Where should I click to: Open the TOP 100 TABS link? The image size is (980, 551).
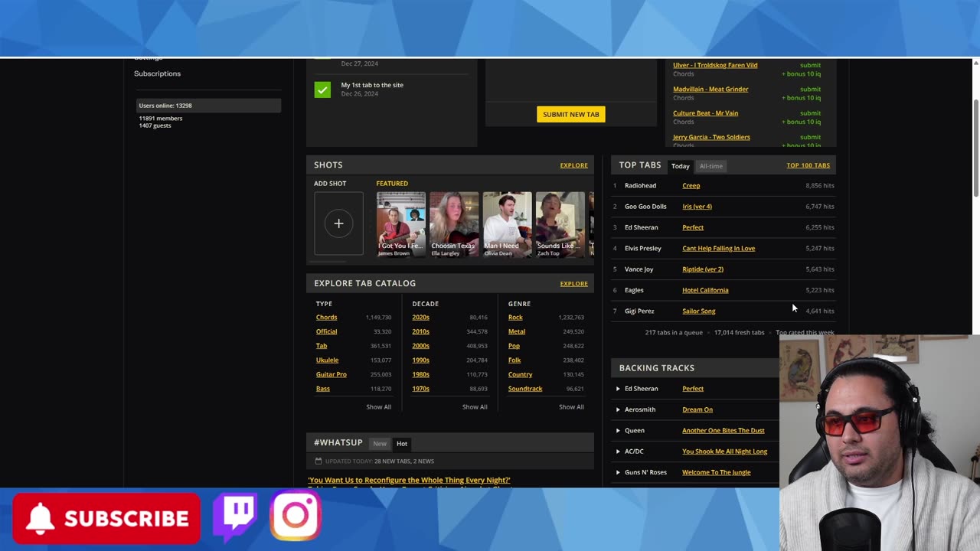(808, 165)
